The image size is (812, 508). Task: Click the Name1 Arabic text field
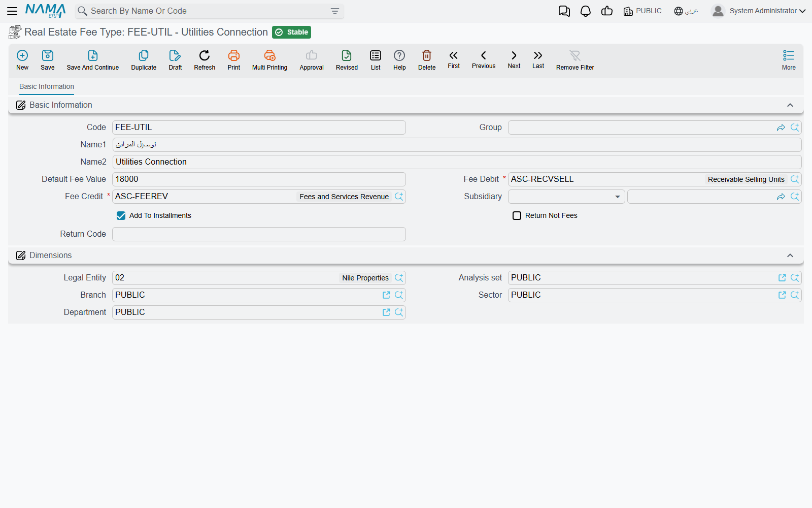coord(457,145)
